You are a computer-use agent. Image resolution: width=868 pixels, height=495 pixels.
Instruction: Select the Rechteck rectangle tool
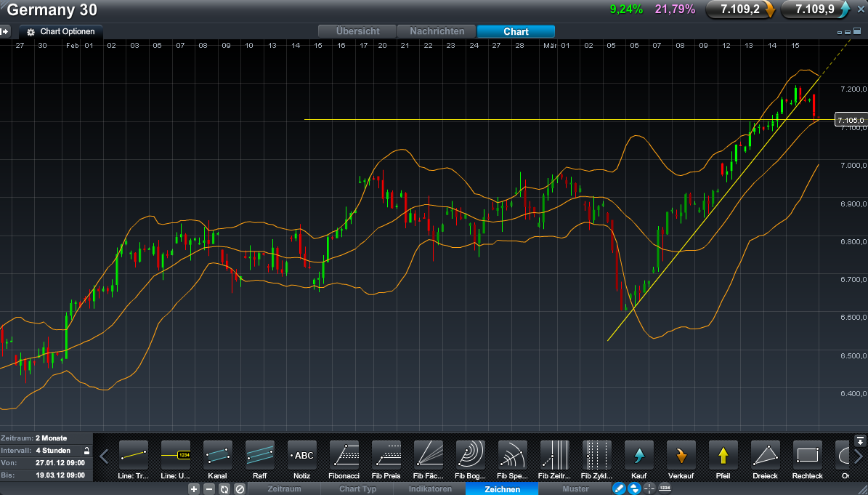point(808,456)
